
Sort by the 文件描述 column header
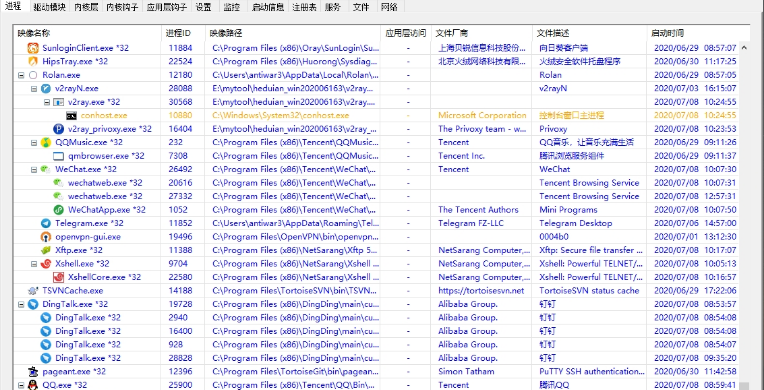[590, 33]
